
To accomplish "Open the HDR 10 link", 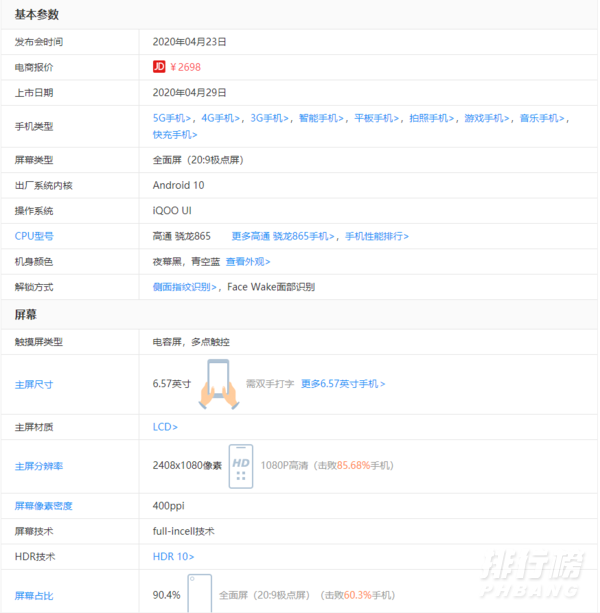I will pos(174,556).
